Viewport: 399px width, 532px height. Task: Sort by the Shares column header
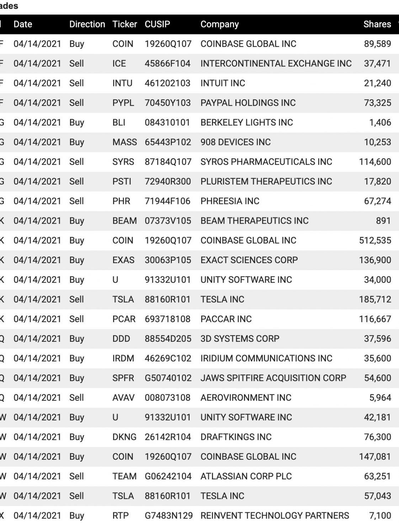coord(377,24)
